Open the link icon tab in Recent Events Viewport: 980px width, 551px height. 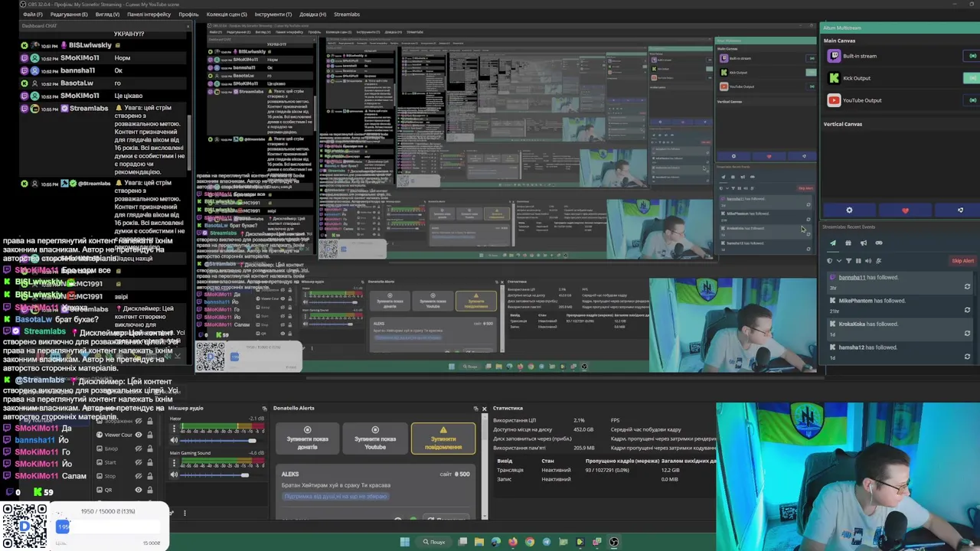pos(878,243)
